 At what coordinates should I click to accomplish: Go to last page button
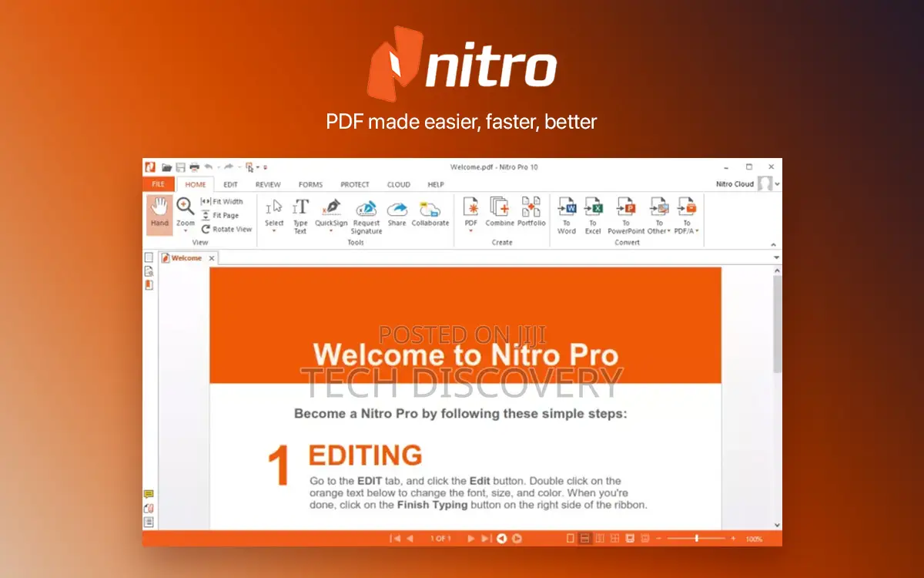pos(485,539)
